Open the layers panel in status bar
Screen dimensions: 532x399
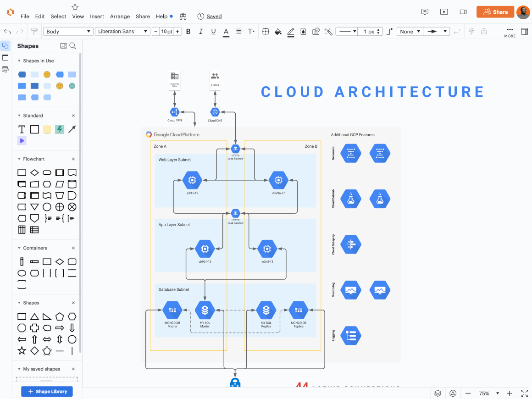(438, 393)
